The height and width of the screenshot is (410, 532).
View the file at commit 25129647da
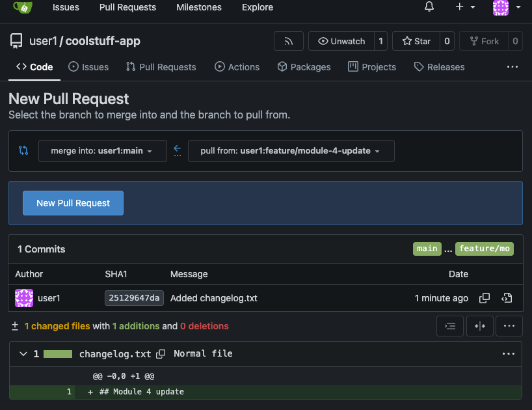click(x=507, y=297)
